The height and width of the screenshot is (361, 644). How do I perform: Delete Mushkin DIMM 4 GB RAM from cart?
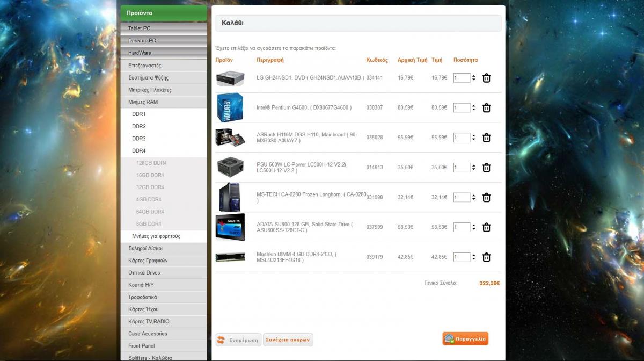coord(486,257)
